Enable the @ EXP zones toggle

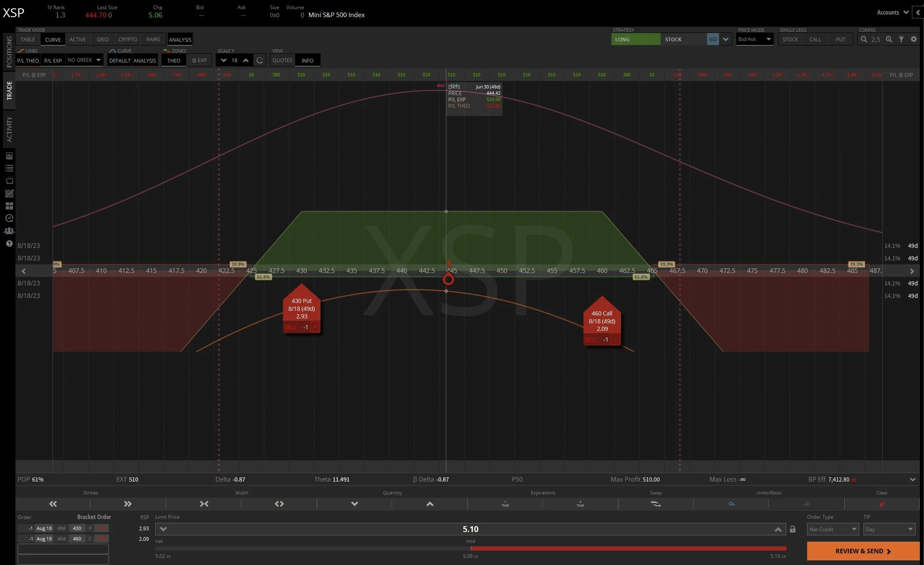coord(199,61)
